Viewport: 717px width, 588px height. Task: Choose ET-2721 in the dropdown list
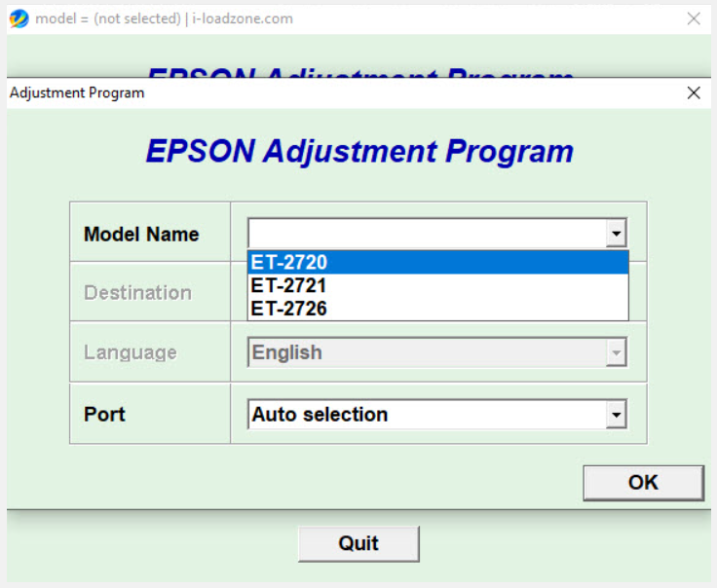pyautogui.click(x=438, y=285)
